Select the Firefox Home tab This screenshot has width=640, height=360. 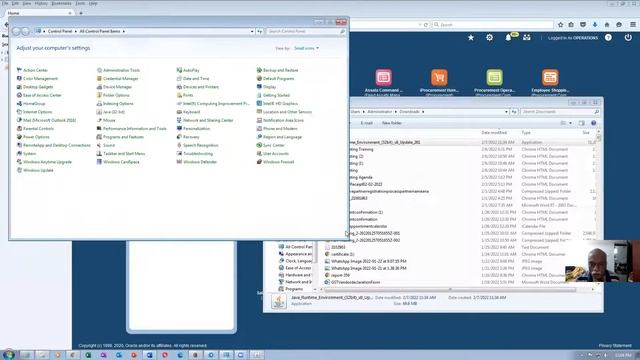click(x=39, y=13)
